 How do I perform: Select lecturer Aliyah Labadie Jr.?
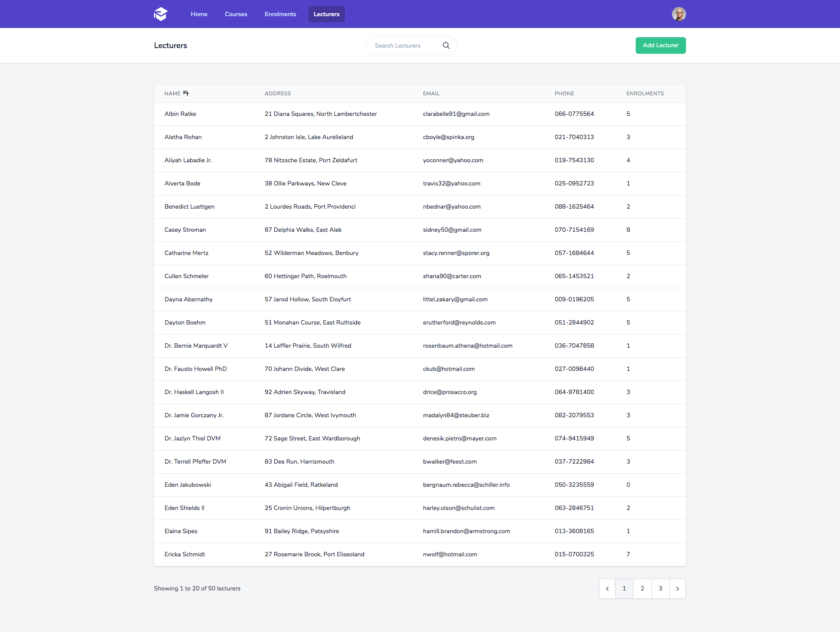coord(188,161)
